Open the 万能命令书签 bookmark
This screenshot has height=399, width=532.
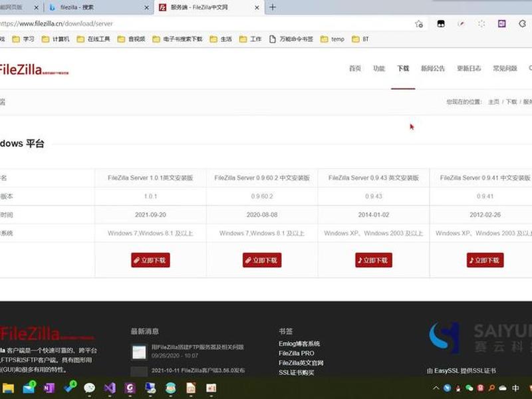coord(291,39)
